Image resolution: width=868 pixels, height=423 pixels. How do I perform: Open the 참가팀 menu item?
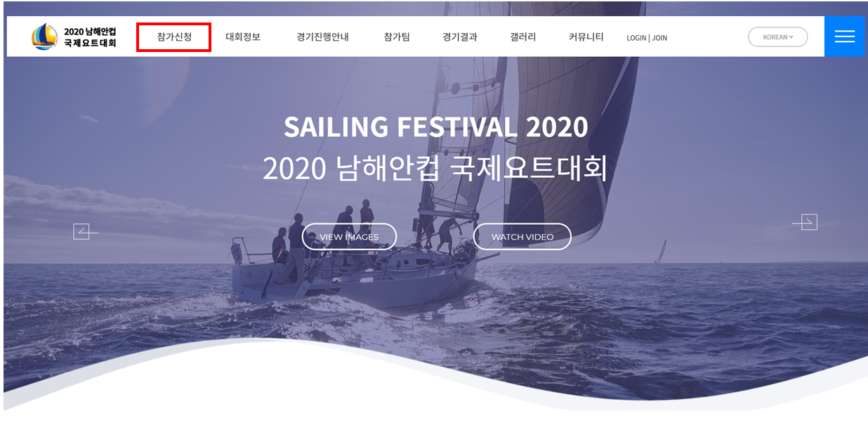(397, 37)
